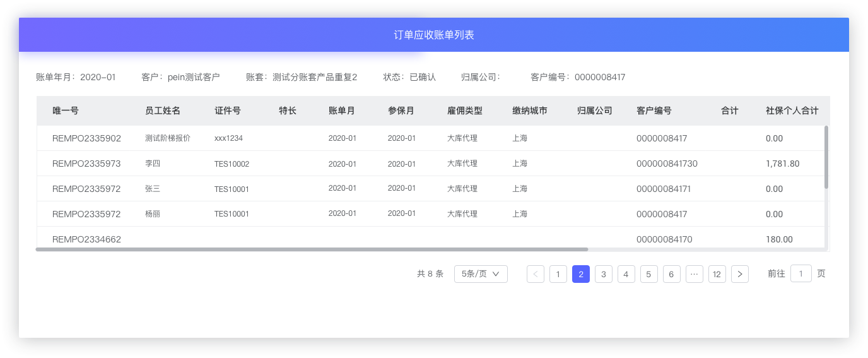Image resolution: width=868 pixels, height=358 pixels.
Task: Select the row for employee 李四
Action: (x=153, y=164)
